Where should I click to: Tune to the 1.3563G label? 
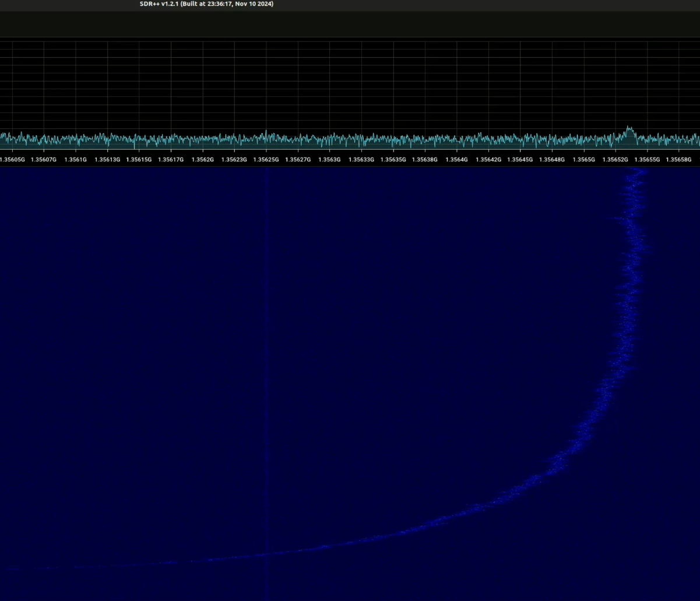[x=329, y=159]
